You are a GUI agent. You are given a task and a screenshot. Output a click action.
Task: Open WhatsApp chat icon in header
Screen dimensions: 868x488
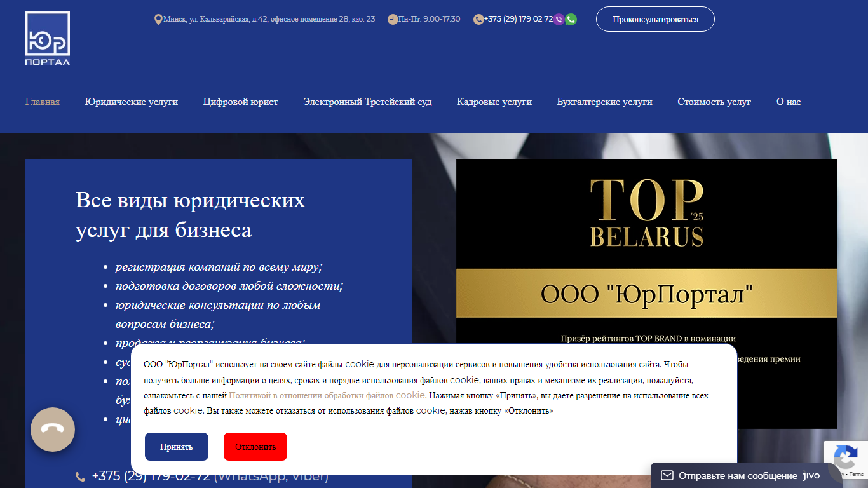(571, 20)
